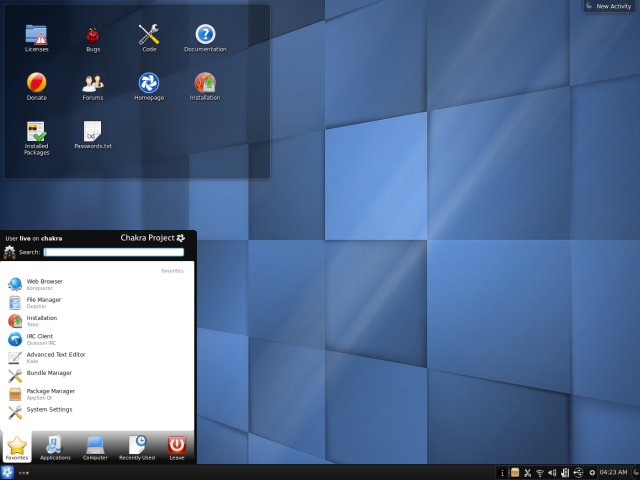The width and height of the screenshot is (640, 480).
Task: Launch File Manager Dolphin from menu
Action: pos(45,302)
